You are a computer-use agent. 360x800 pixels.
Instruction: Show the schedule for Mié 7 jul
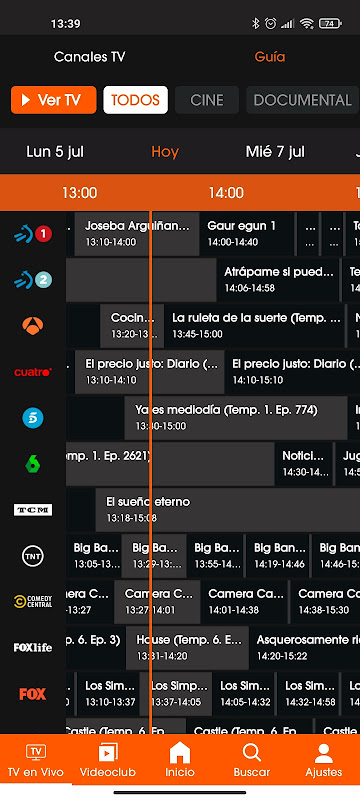coord(275,152)
